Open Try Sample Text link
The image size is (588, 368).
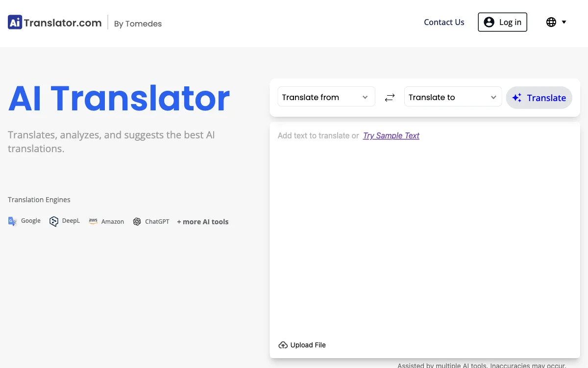[391, 135]
